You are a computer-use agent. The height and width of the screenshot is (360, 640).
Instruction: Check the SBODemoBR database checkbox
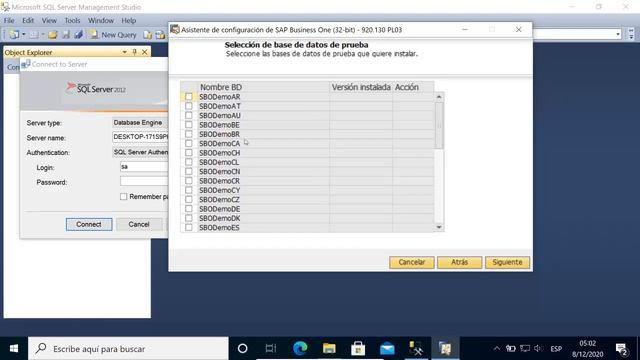(x=189, y=134)
